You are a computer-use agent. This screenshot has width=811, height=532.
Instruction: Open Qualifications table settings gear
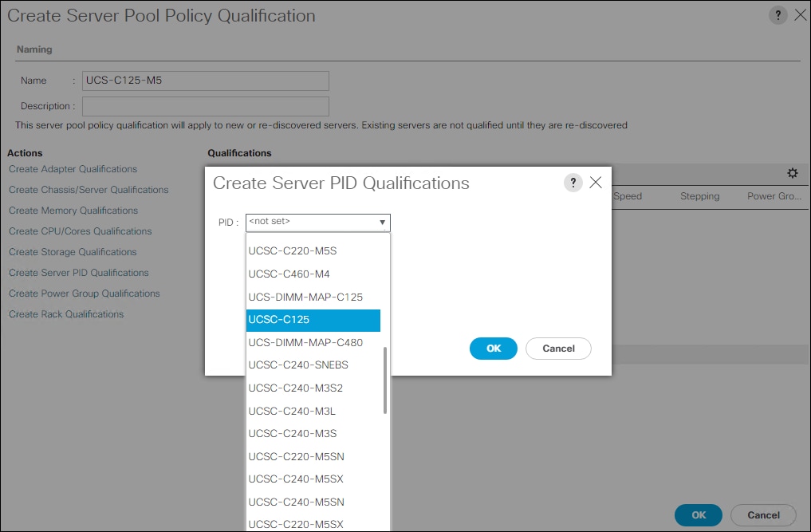coord(793,173)
